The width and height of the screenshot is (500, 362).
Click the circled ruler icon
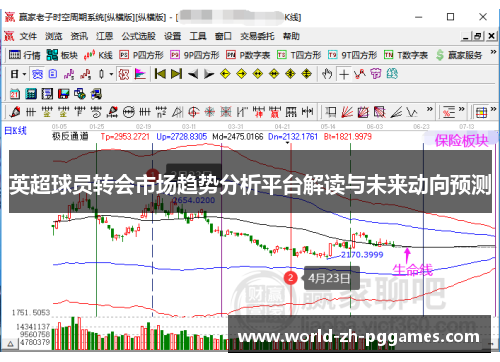[129, 112]
